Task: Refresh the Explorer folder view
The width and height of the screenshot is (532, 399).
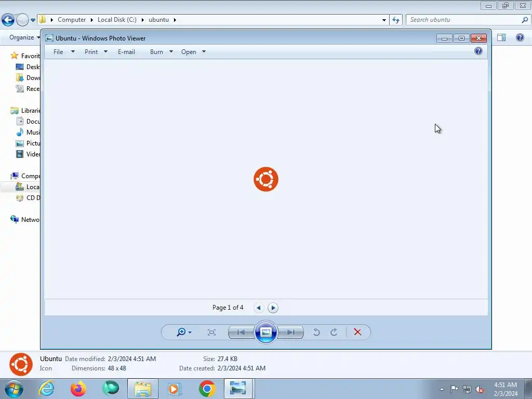Action: [x=395, y=20]
